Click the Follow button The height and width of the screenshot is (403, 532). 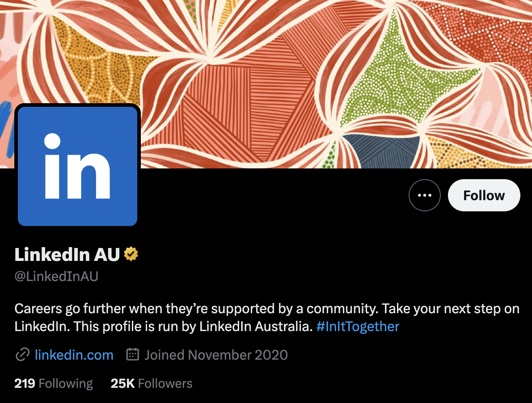484,195
